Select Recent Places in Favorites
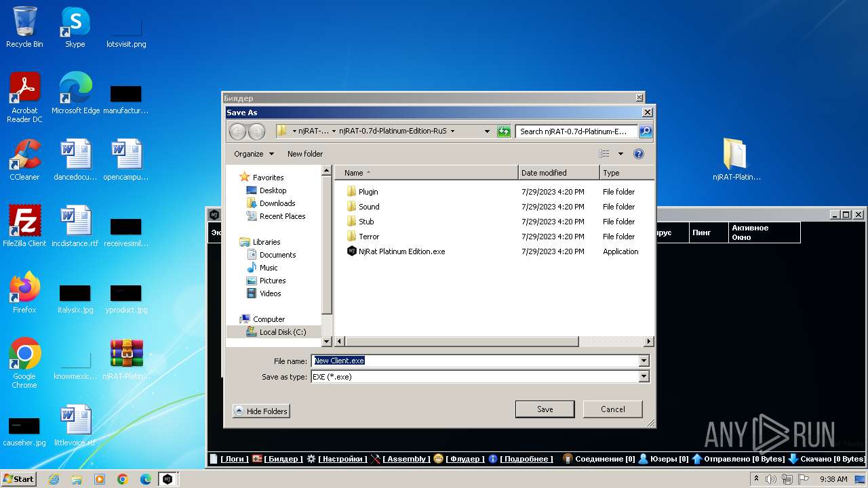Image resolution: width=868 pixels, height=488 pixels. 275,216
